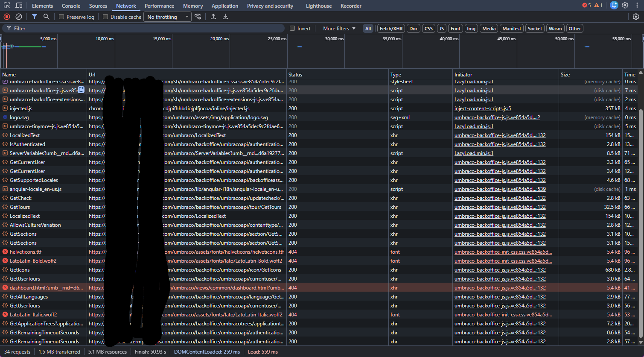
Task: Switch to the Console tab
Action: [x=71, y=6]
